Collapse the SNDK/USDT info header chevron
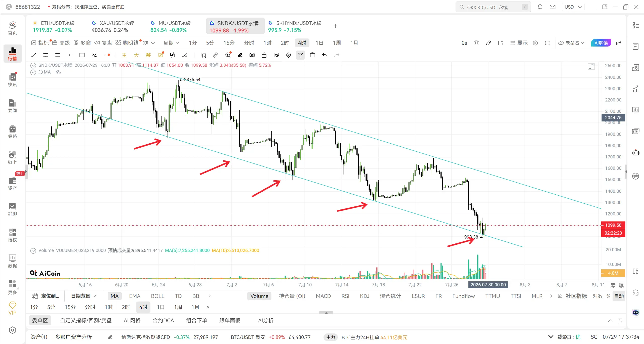 click(33, 65)
